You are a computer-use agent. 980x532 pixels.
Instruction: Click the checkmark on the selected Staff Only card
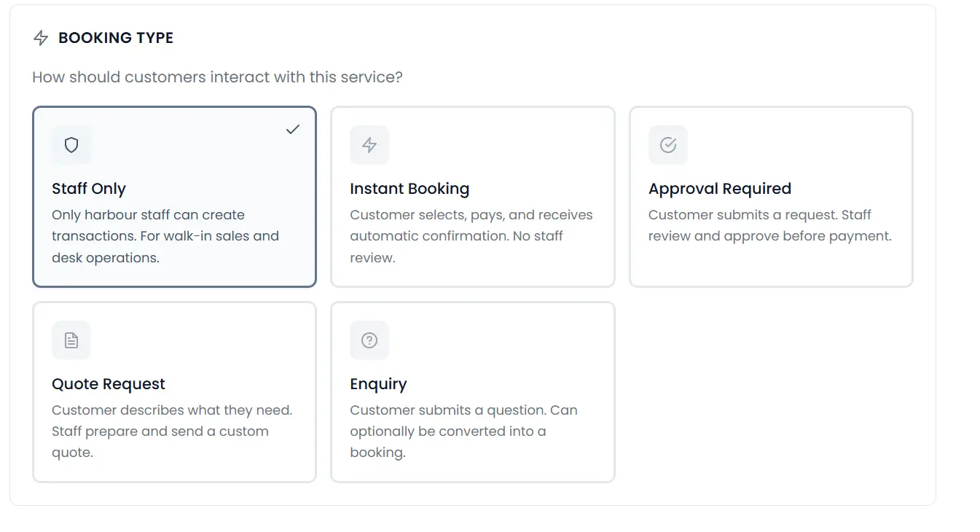coord(292,130)
